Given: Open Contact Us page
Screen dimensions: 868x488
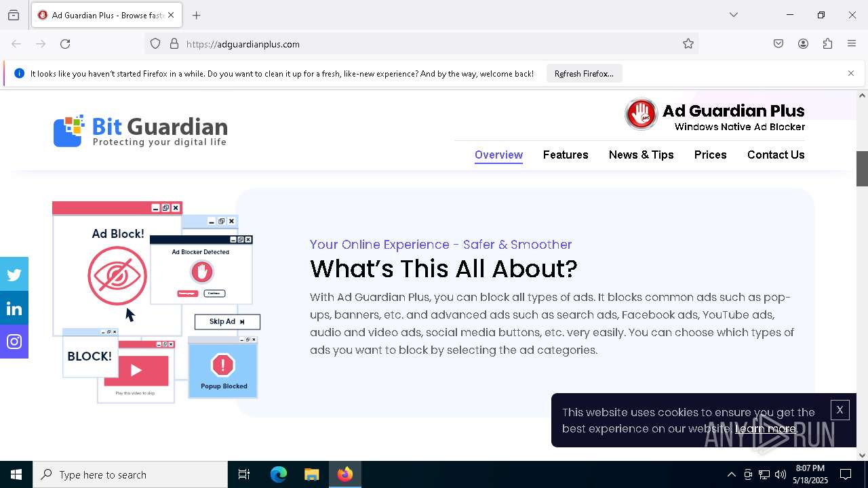Looking at the screenshot, I should [776, 155].
